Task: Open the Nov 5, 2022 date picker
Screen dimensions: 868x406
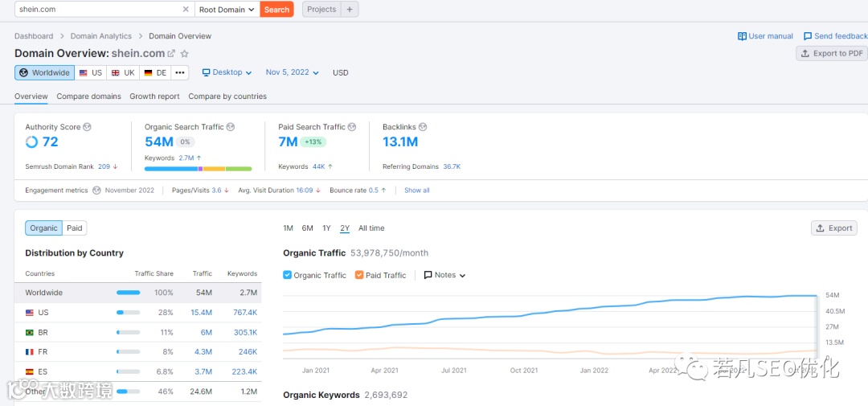Action: pyautogui.click(x=293, y=72)
